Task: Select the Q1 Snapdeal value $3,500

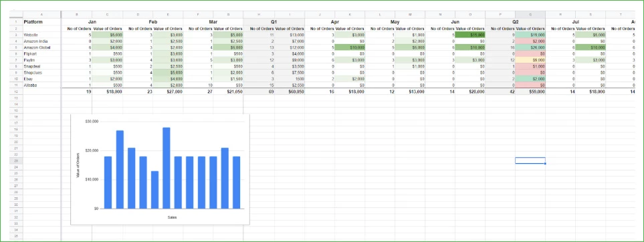Action: tap(290, 66)
